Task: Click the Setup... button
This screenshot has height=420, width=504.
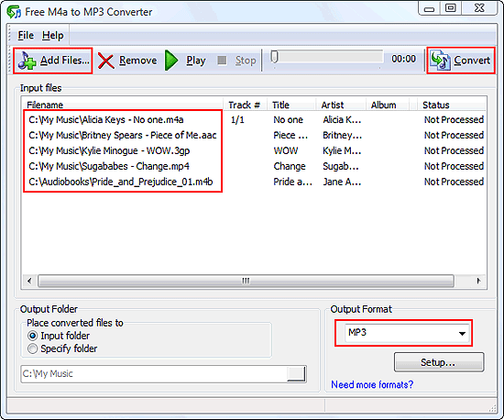Action: pyautogui.click(x=439, y=362)
